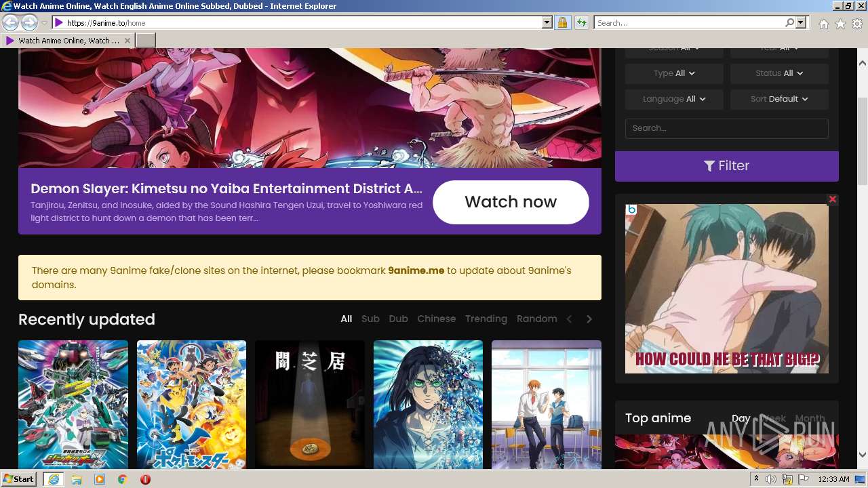Open the address bar history dropdown arrow
This screenshot has height=488, width=868.
[547, 23]
